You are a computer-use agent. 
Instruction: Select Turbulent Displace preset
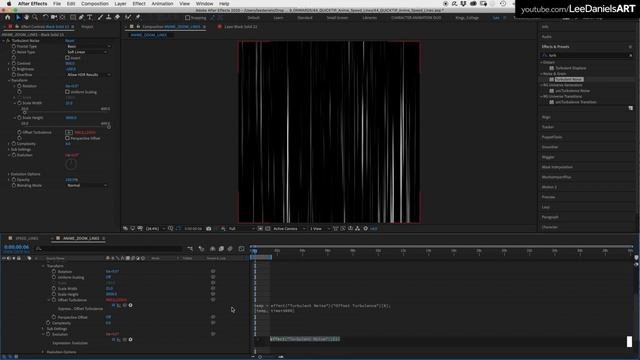(x=571, y=68)
